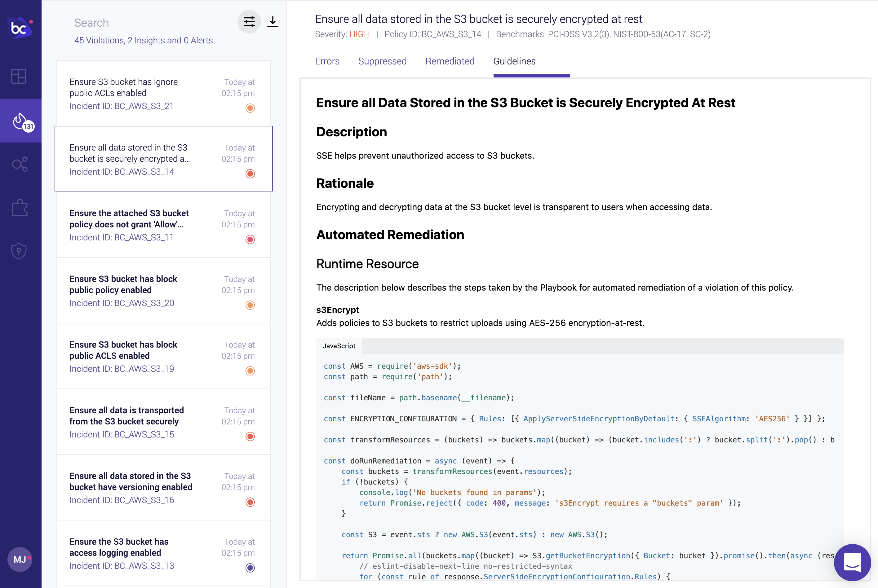The width and height of the screenshot is (878, 588).
Task: Open incident S3 access logging enabled
Action: coord(164,553)
